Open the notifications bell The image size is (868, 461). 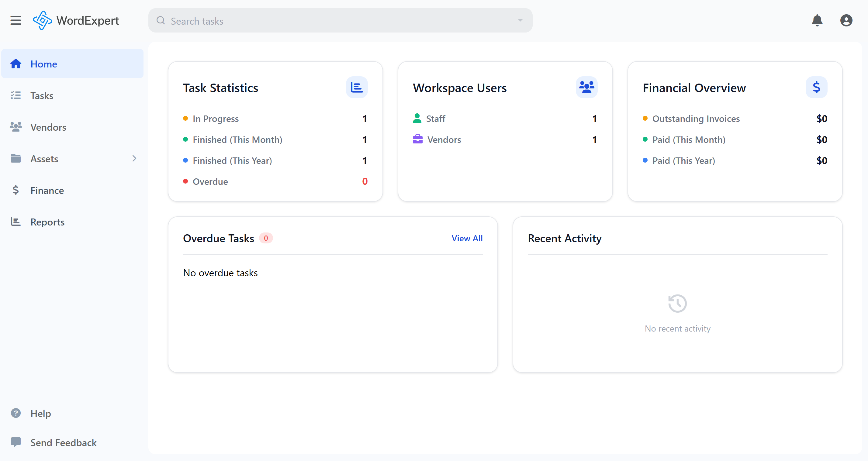[x=817, y=21]
